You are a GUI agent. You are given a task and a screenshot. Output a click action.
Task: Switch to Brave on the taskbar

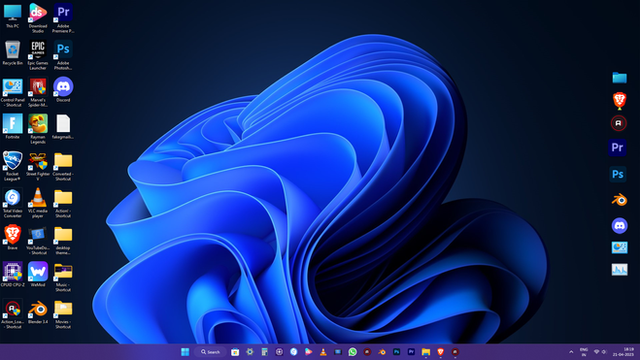tap(440, 352)
